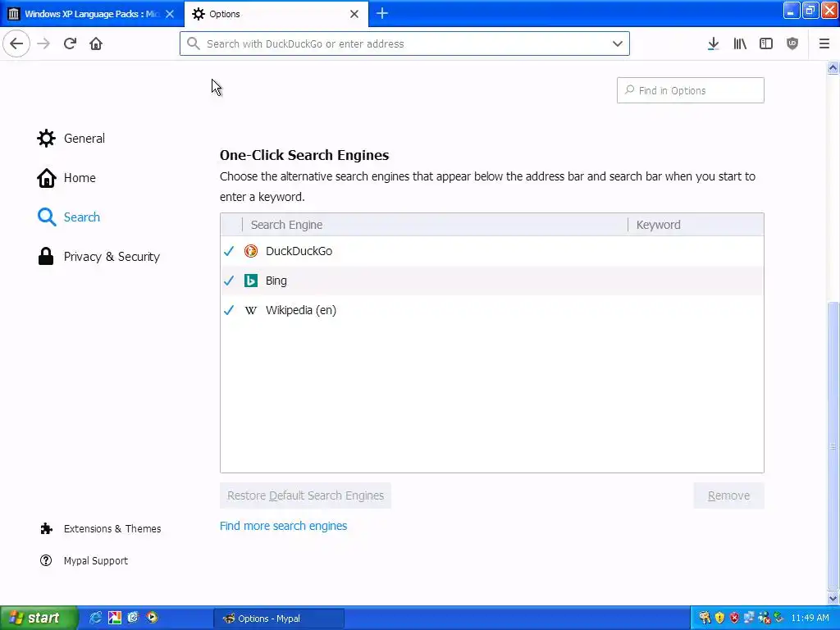Click the forward navigation arrow
The width and height of the screenshot is (840, 630).
tap(43, 43)
